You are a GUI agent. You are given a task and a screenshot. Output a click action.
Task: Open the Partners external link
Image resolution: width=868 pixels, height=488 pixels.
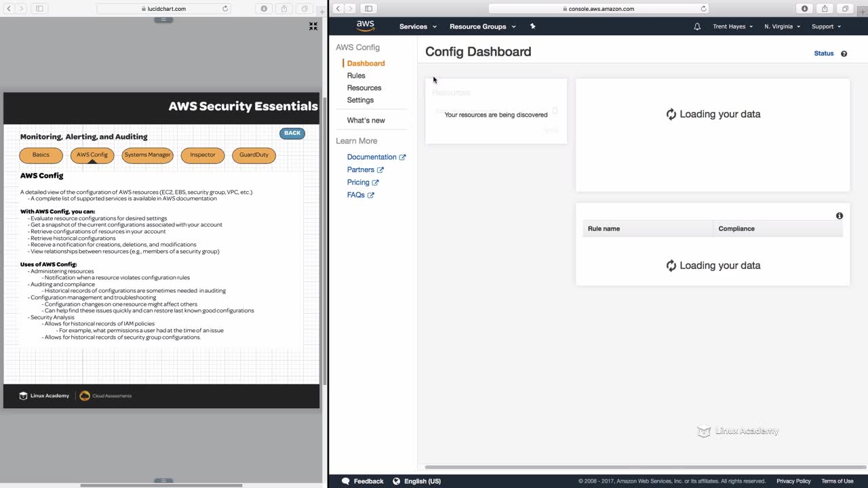[365, 170]
